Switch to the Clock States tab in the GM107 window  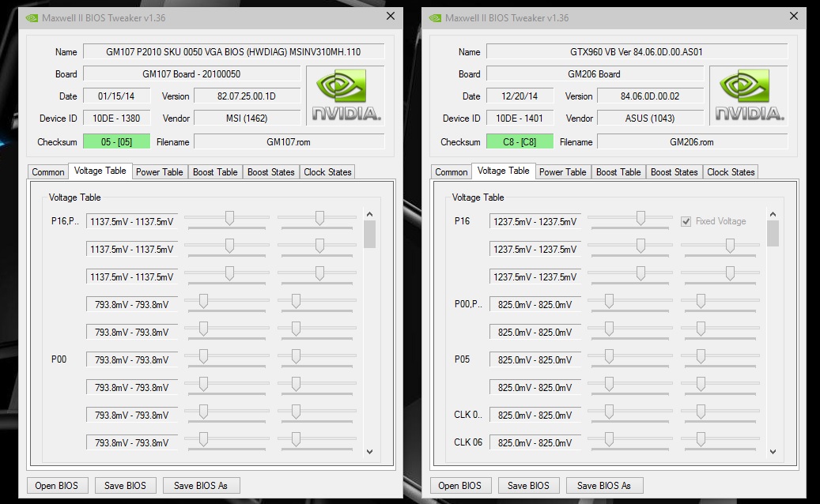(327, 172)
